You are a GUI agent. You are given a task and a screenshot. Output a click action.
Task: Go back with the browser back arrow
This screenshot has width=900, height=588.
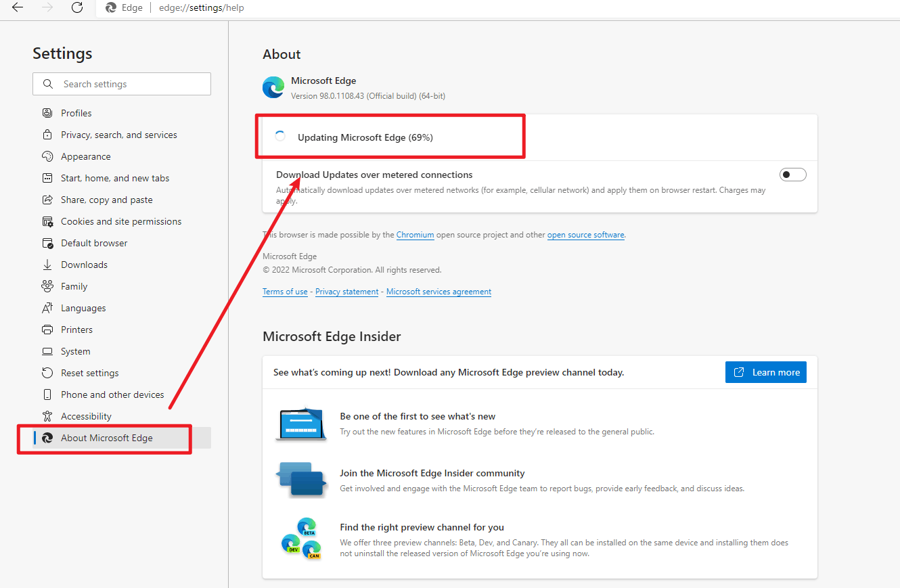[18, 7]
